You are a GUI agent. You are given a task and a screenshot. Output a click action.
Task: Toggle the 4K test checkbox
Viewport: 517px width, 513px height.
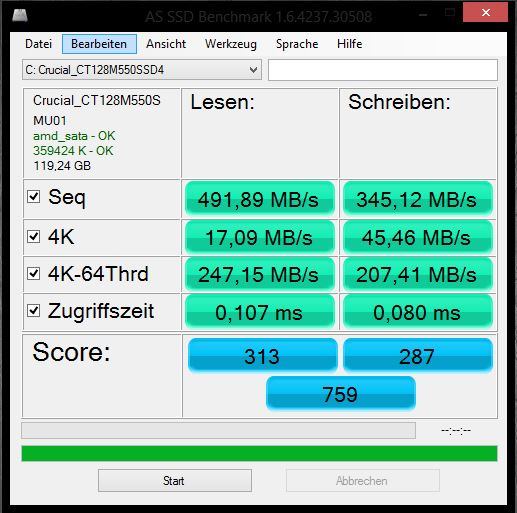pyautogui.click(x=34, y=236)
